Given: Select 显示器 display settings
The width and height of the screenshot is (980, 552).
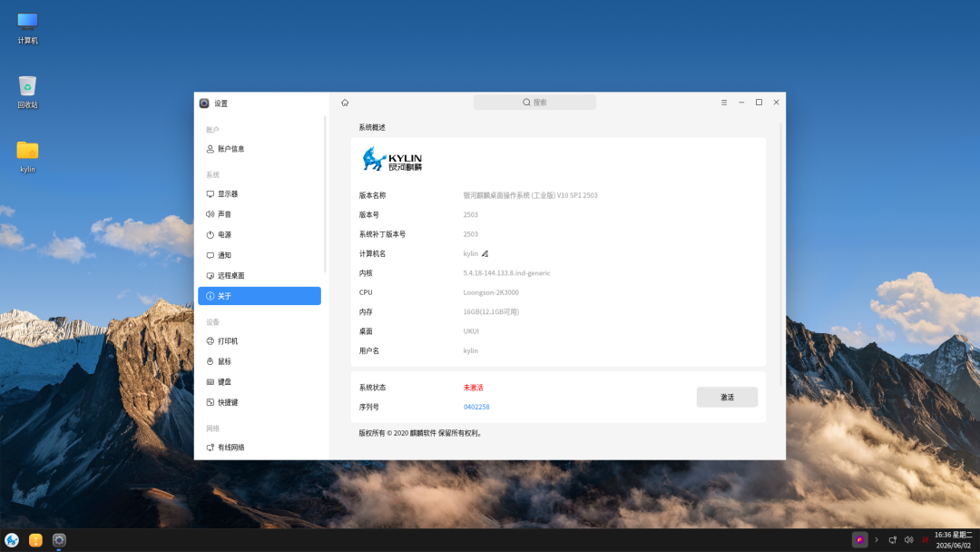Looking at the screenshot, I should click(260, 193).
